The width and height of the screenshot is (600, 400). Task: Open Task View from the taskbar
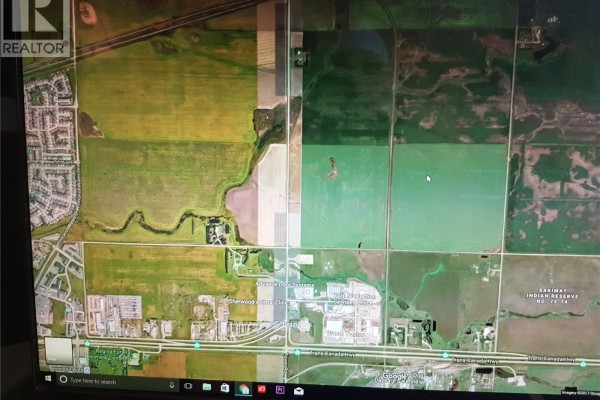[188, 386]
